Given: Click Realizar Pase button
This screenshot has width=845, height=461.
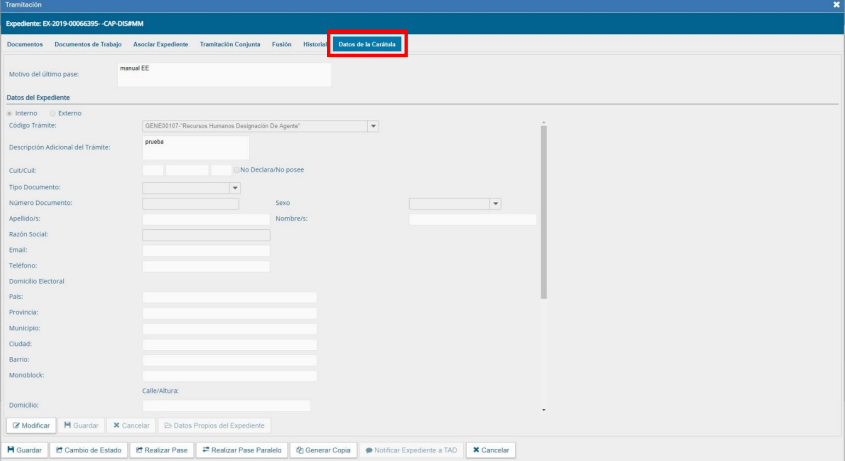Looking at the screenshot, I should [x=161, y=450].
